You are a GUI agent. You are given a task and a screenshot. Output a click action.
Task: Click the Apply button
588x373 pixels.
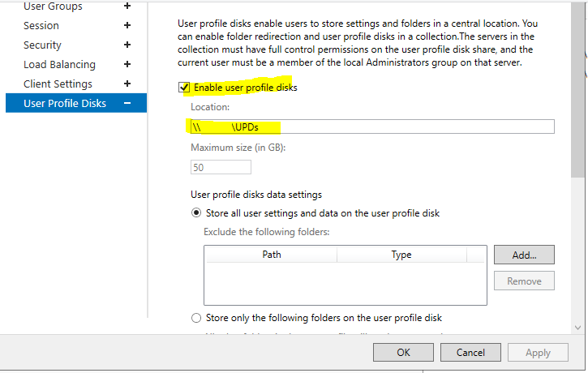[x=538, y=353]
